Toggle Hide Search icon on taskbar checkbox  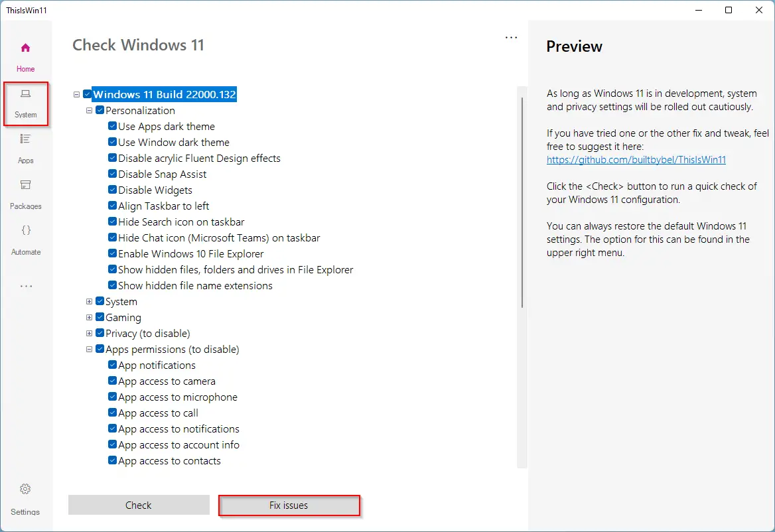tap(112, 222)
